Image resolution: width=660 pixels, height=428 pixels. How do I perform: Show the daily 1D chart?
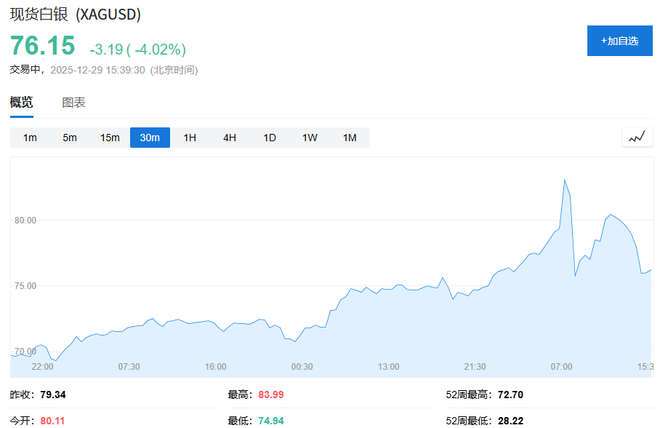click(270, 138)
